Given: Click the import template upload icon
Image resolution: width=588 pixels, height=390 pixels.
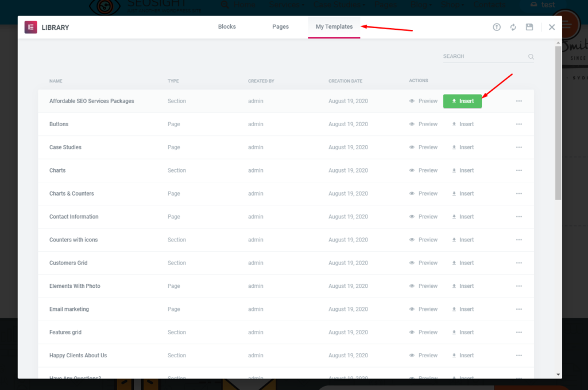Looking at the screenshot, I should [497, 27].
